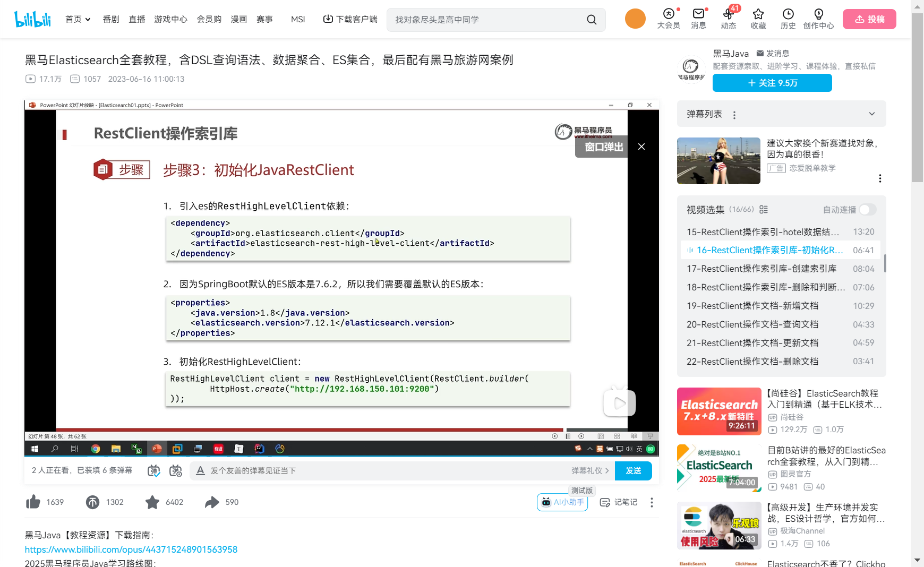Viewport: 924px width, 567px height.
Task: Open the 首页 dropdown arrow
Action: pos(88,19)
